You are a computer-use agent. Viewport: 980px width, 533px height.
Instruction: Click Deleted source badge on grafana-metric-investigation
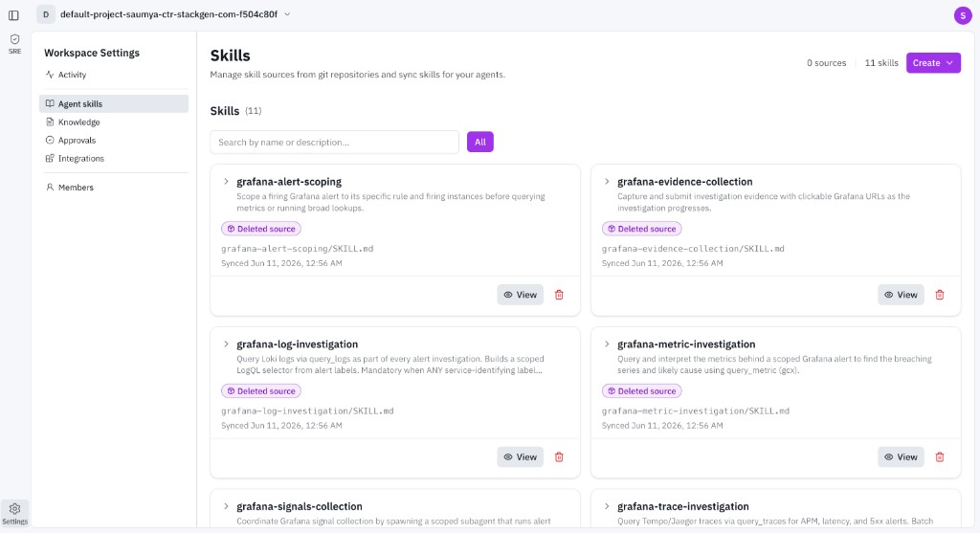coord(642,391)
